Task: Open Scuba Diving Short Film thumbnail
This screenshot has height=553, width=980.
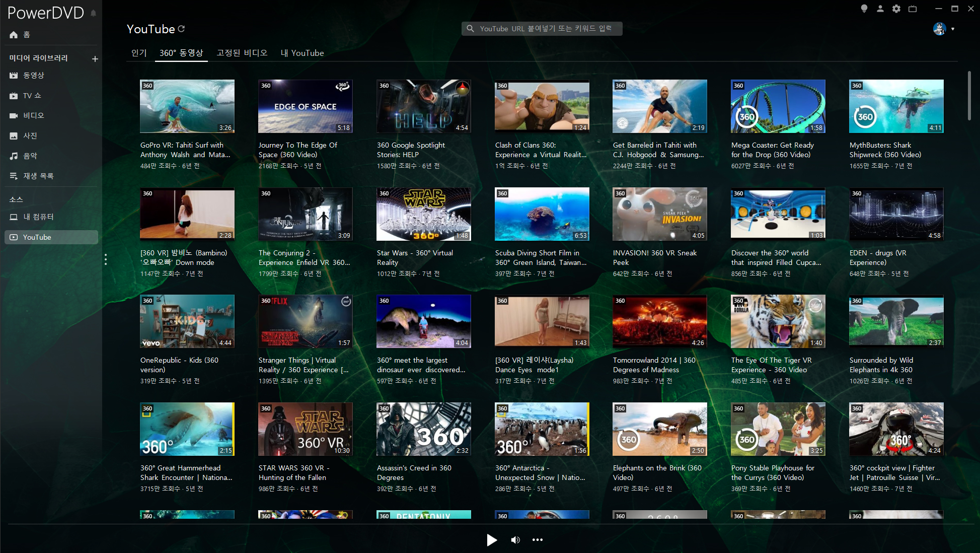Action: coord(542,214)
